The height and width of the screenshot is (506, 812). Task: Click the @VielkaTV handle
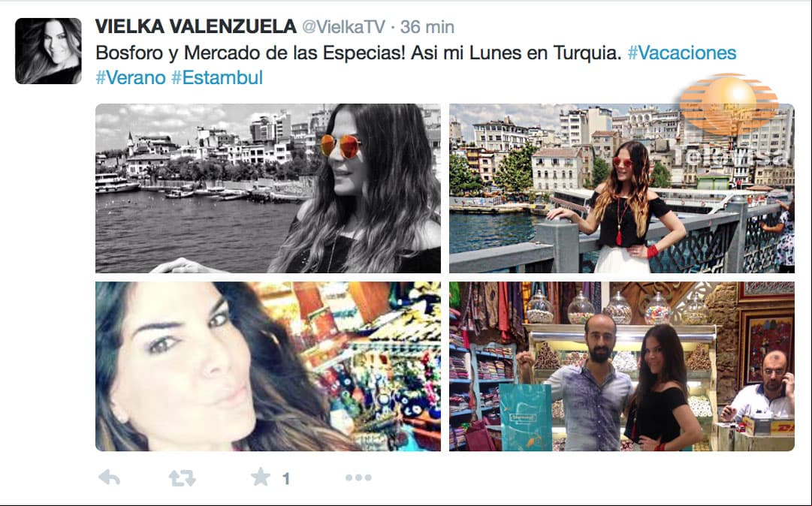pos(343,27)
